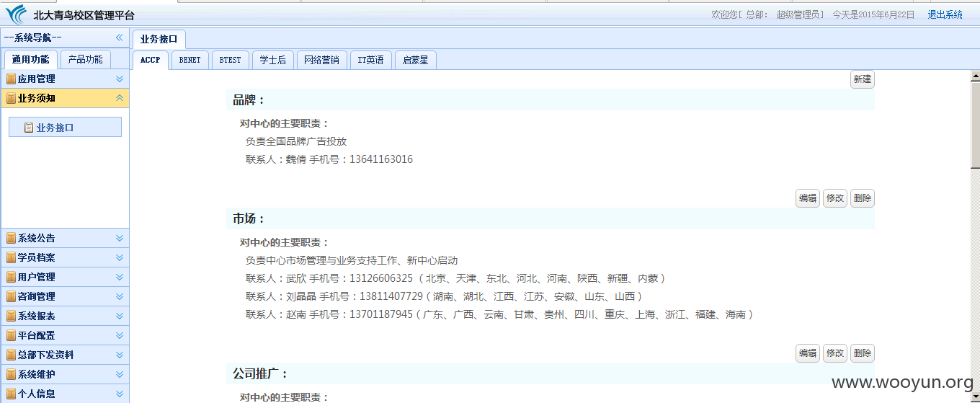Click 删除 button above 市场 section
This screenshot has height=403, width=980.
point(863,198)
